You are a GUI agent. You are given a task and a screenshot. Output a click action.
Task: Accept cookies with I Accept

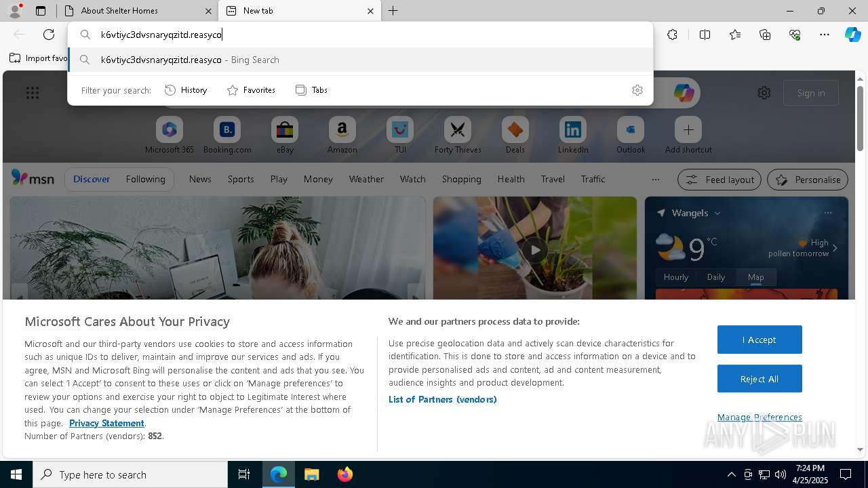759,340
